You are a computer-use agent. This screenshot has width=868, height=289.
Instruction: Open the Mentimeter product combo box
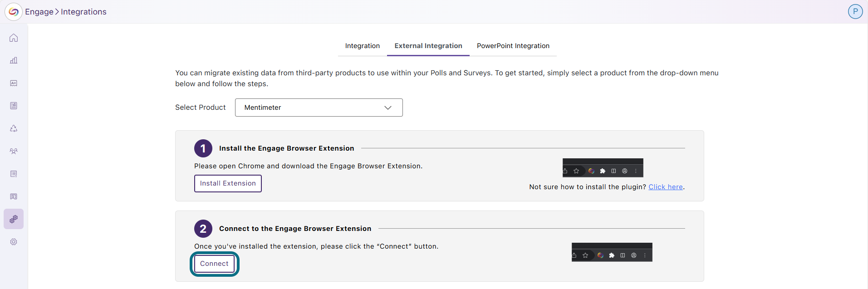pos(319,108)
